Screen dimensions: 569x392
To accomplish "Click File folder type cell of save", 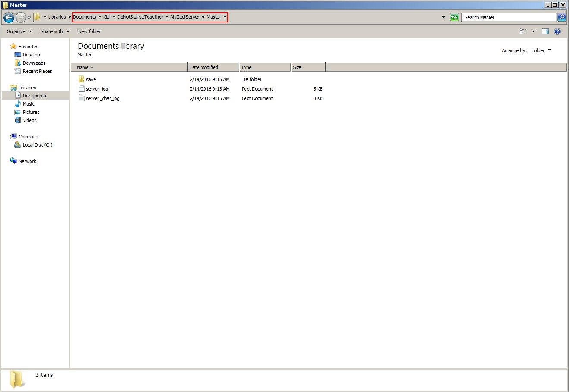I will (251, 79).
